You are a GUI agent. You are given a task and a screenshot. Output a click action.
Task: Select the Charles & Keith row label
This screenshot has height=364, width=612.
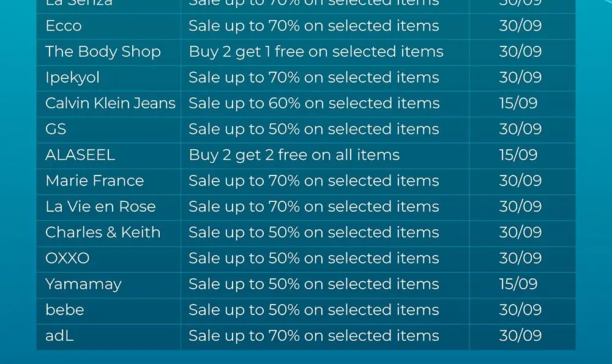tap(103, 232)
